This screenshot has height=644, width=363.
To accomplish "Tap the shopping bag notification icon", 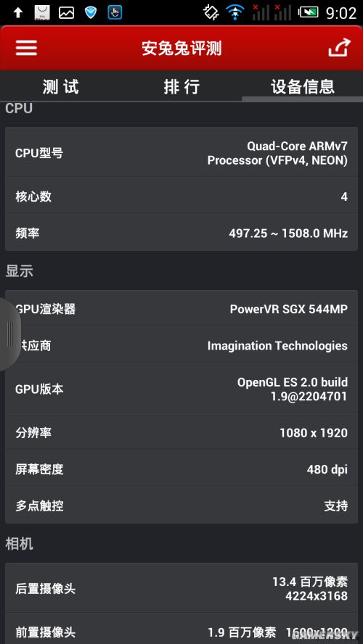I will click(42, 13).
